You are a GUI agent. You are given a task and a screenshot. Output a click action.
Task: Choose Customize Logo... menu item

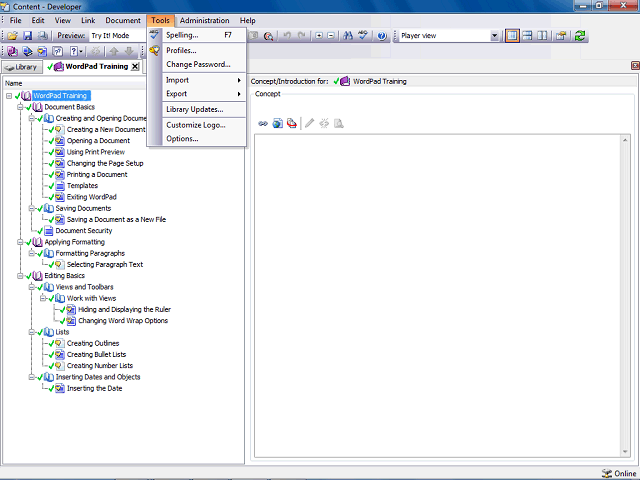tap(197, 125)
